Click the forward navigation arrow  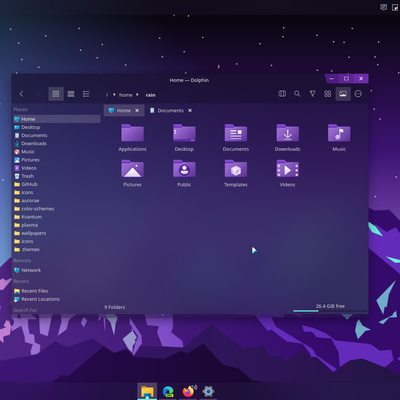tap(38, 94)
